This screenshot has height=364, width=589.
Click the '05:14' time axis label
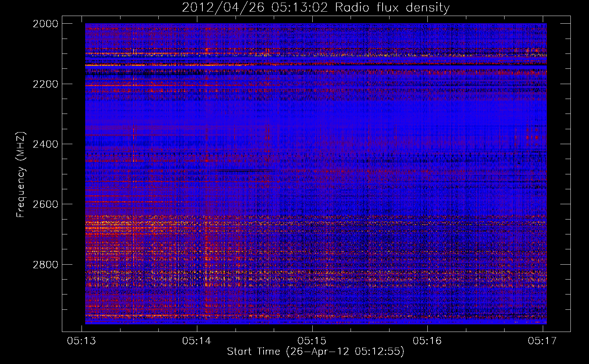197,341
